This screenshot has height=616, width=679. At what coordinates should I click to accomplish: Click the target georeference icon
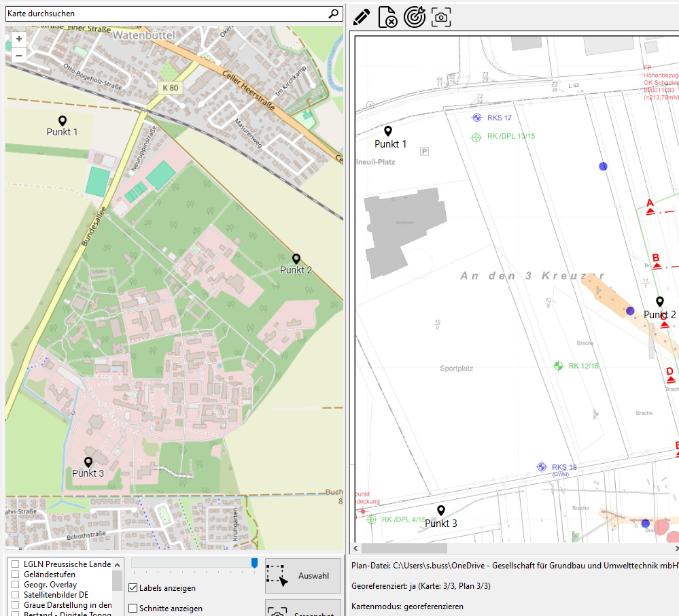point(415,17)
